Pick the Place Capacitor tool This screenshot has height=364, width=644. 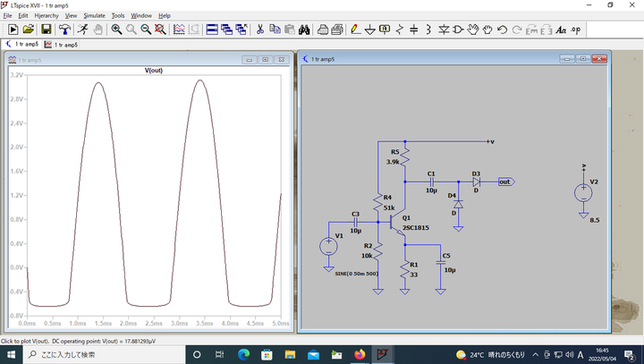point(414,30)
